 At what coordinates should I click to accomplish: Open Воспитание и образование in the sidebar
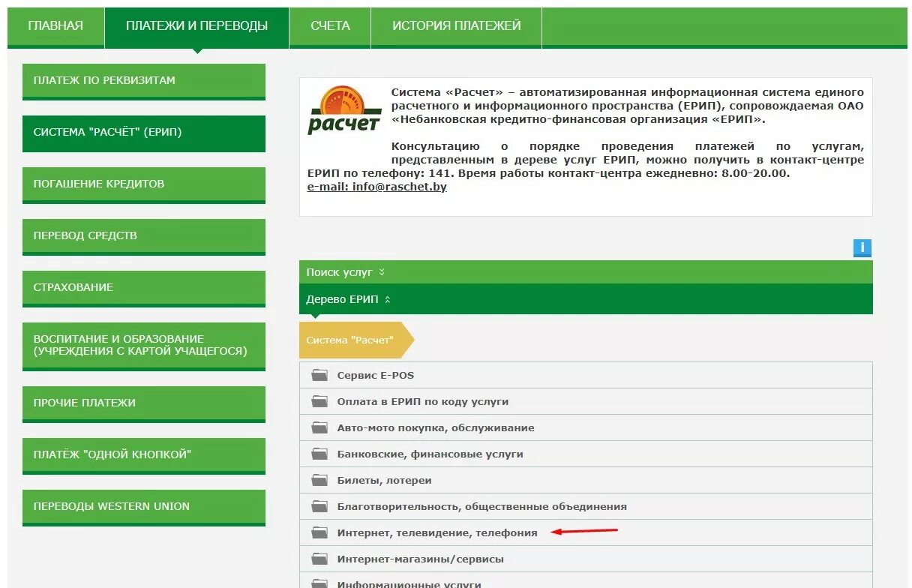click(x=144, y=346)
